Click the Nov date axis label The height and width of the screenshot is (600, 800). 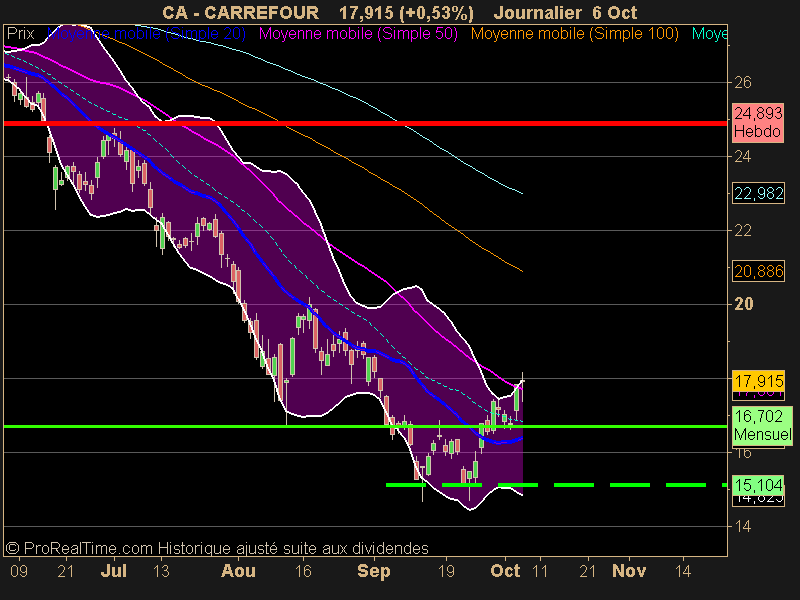[x=629, y=570]
